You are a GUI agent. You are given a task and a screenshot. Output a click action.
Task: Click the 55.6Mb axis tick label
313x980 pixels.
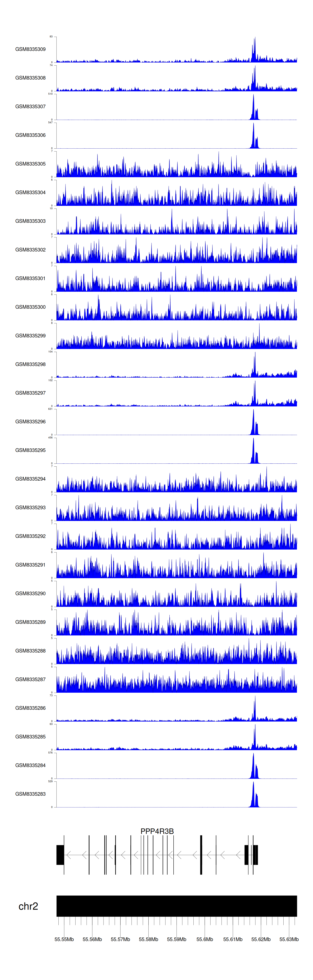tap(205, 939)
